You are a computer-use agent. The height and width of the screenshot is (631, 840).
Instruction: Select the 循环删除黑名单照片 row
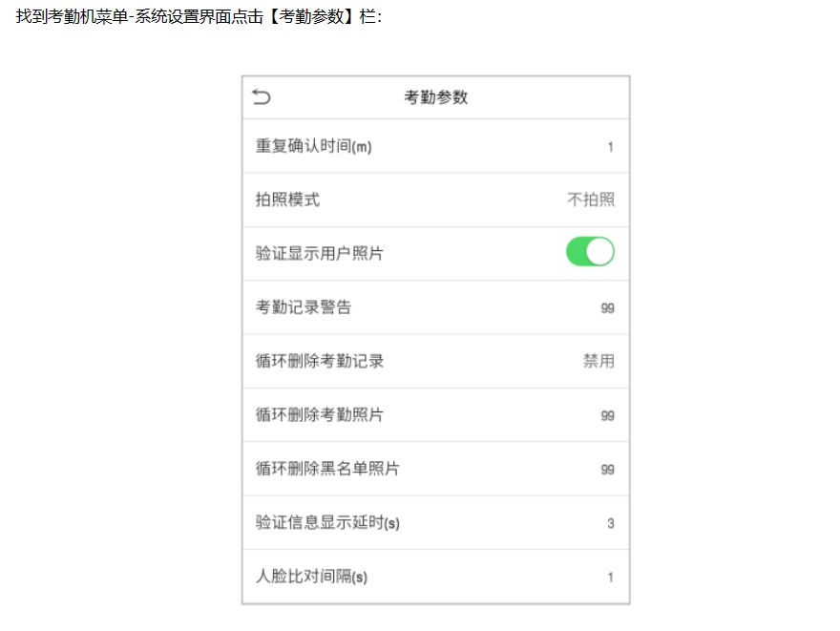(x=435, y=469)
